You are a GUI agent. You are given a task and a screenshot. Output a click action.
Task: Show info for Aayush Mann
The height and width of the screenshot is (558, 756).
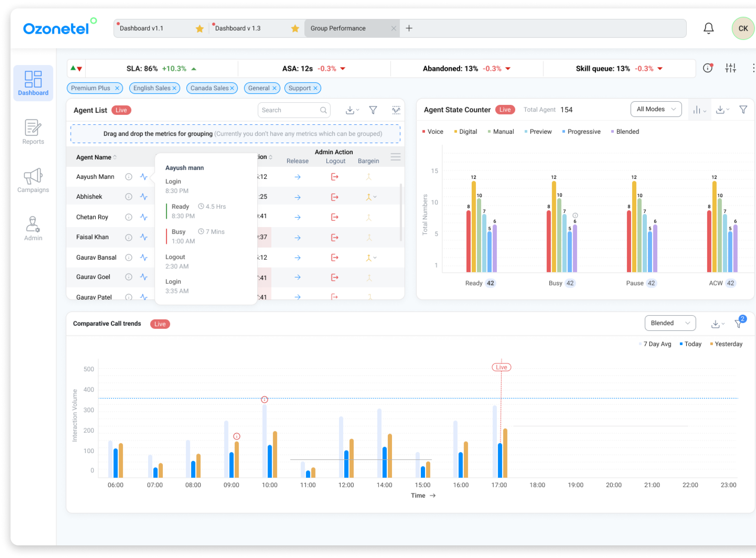click(129, 177)
